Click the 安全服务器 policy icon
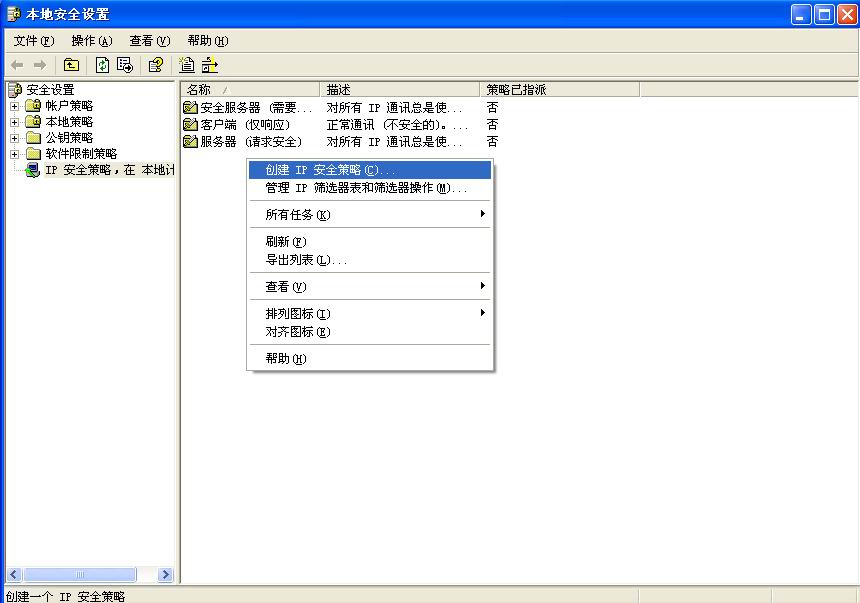This screenshot has height=603, width=860. pyautogui.click(x=190, y=107)
